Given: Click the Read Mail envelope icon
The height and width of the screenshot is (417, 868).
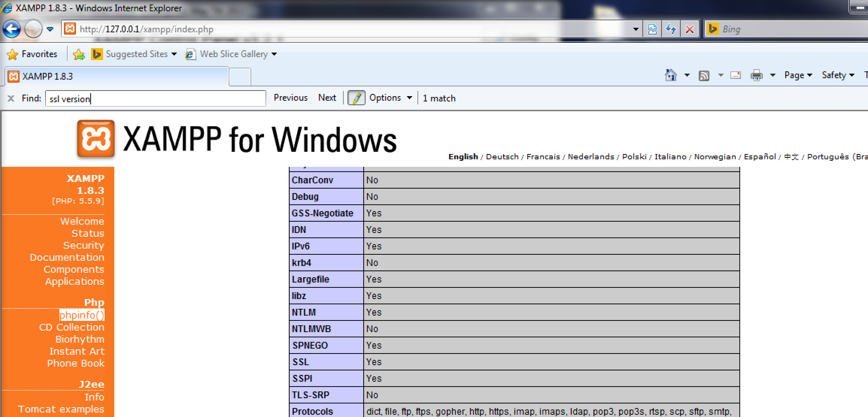Looking at the screenshot, I should (735, 76).
